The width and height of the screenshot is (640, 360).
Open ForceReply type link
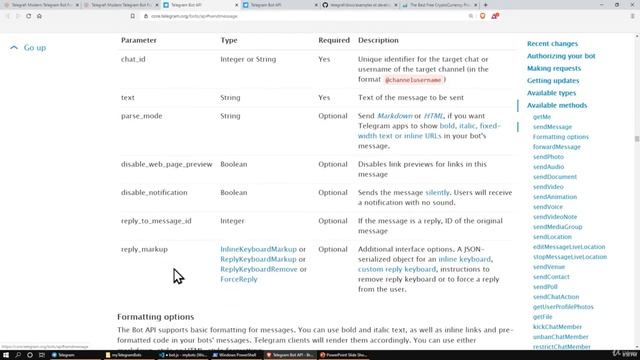(239, 279)
